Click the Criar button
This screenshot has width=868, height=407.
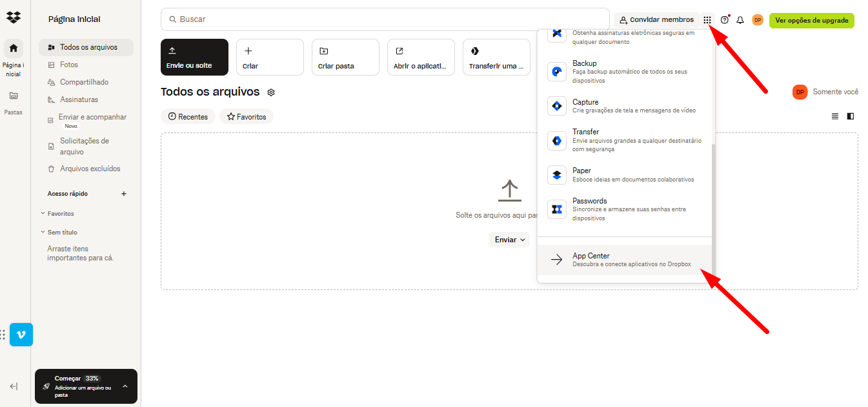(x=270, y=57)
